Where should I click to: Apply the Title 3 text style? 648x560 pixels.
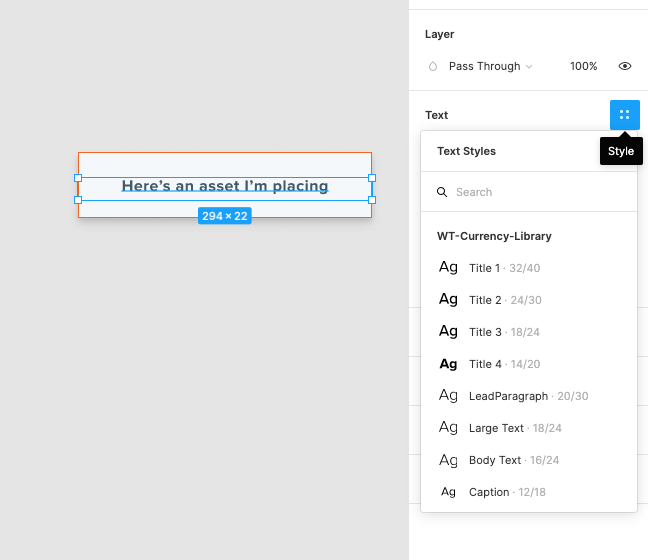(529, 332)
